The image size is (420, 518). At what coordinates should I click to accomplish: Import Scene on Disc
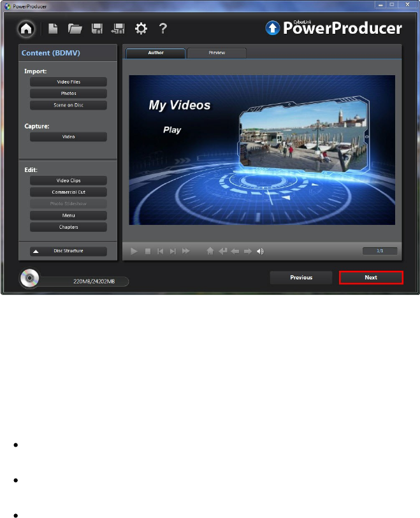point(68,105)
